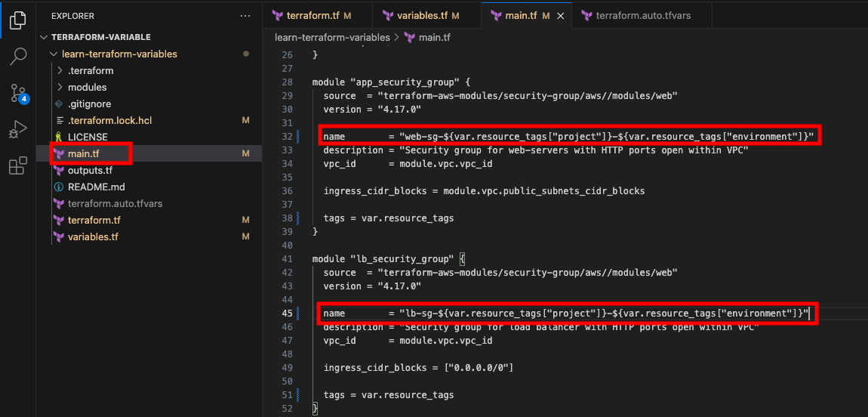Click tags = var.resource_tags on line 38
Viewport: 868px width, 417px height.
(x=389, y=218)
